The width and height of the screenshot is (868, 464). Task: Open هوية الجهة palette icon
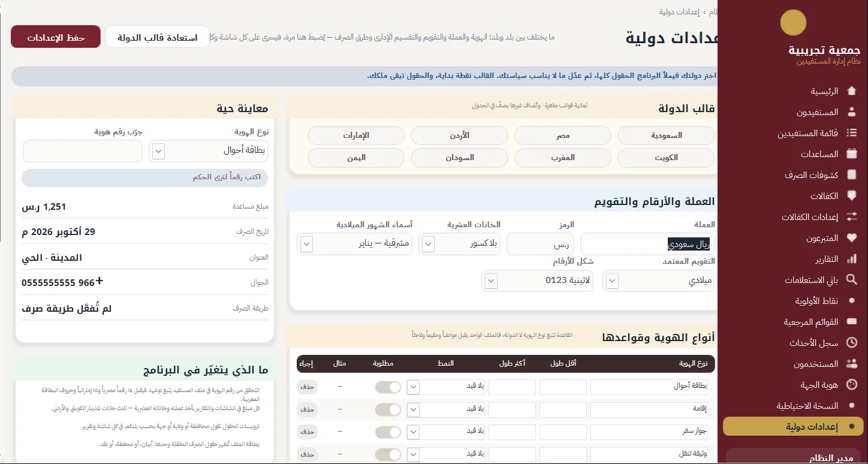851,385
